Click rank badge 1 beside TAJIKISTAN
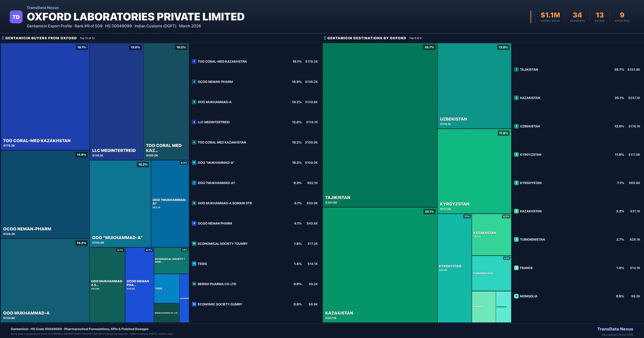This screenshot has height=338, width=644. pyautogui.click(x=516, y=69)
